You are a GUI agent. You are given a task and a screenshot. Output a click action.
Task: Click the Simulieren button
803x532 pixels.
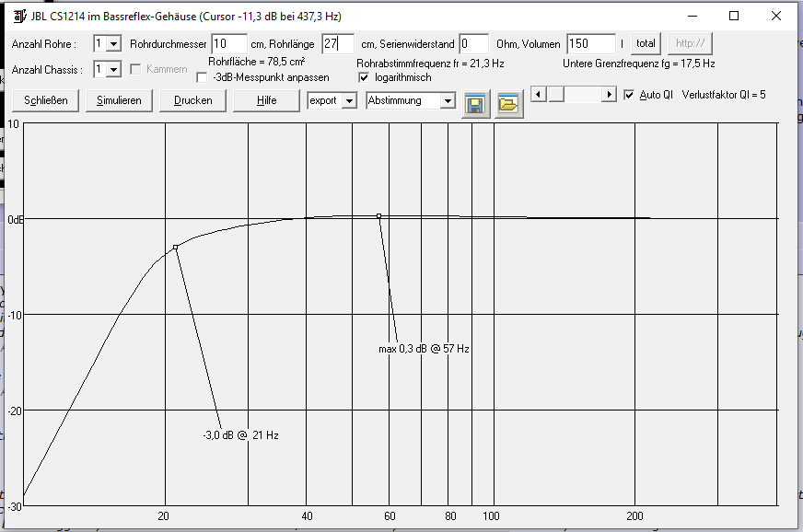119,100
